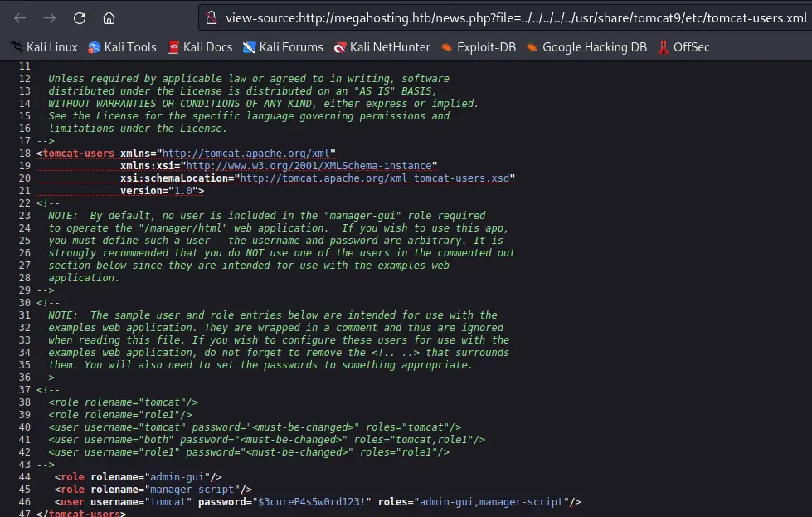The image size is (812, 517).
Task: Click the Kali Forums favicon
Action: click(249, 47)
